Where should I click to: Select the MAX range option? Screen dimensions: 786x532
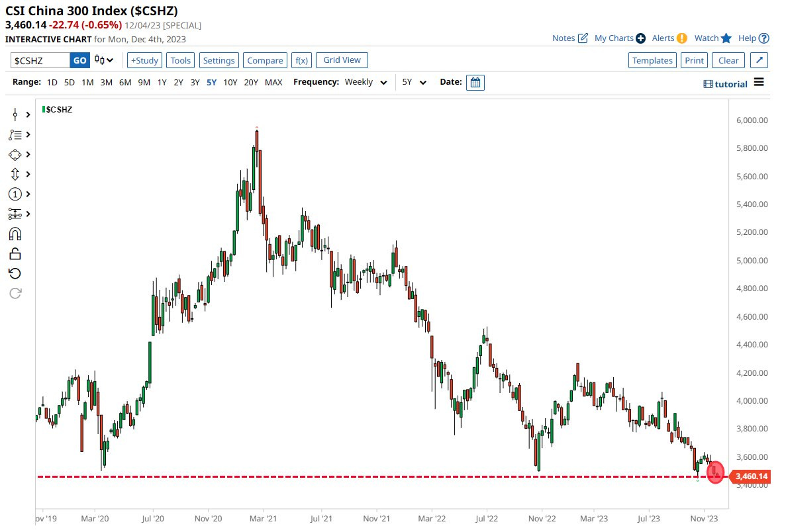[x=273, y=83]
